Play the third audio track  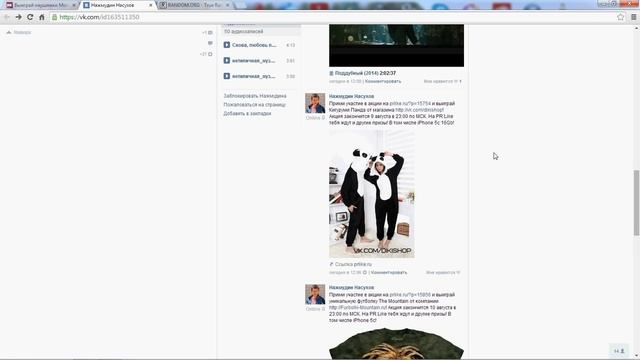(x=227, y=76)
